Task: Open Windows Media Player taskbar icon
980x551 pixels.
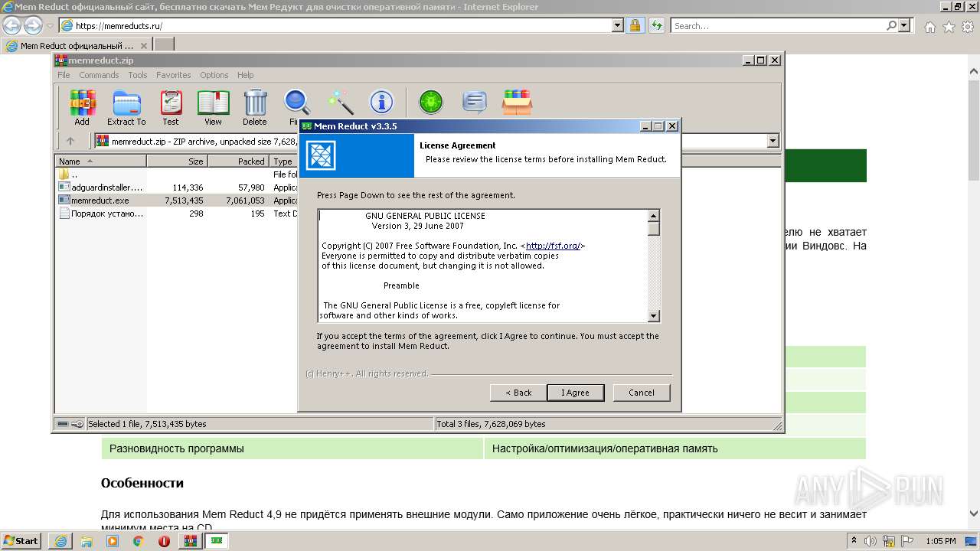Action: pos(113,541)
